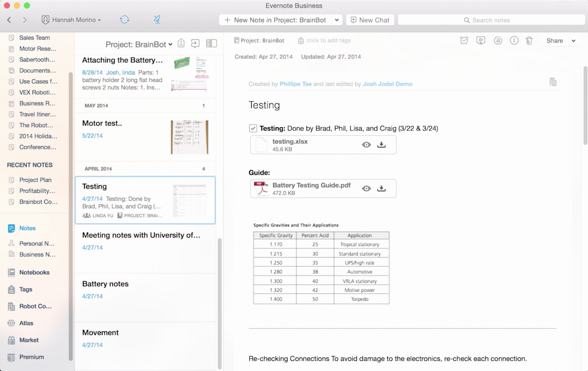Click to add tags field
Screen dimensions: 588x371
point(328,40)
